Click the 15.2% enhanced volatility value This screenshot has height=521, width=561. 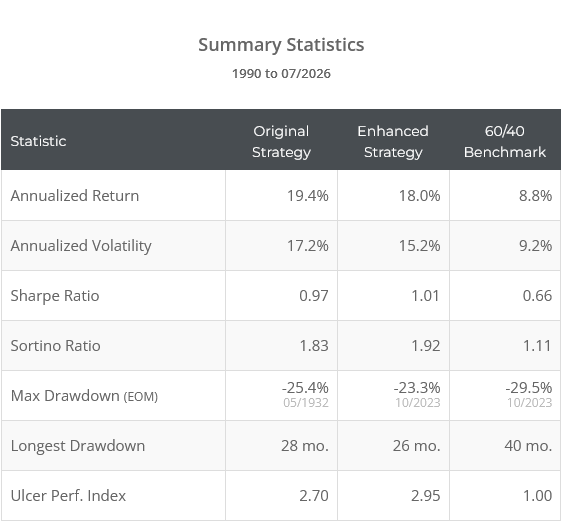coord(419,246)
